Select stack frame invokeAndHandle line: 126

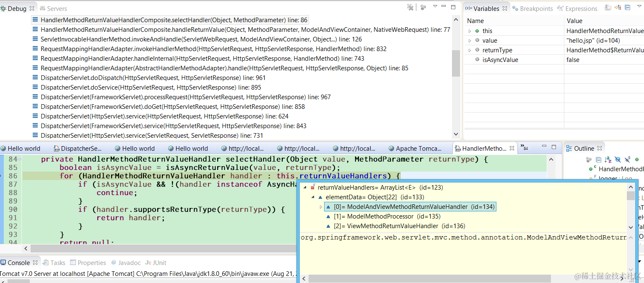pyautogui.click(x=197, y=39)
